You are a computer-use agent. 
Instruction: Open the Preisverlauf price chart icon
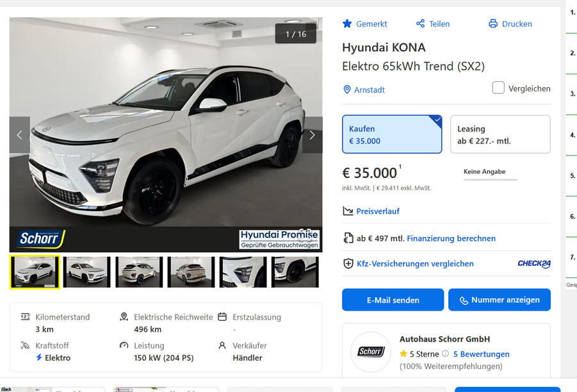pyautogui.click(x=346, y=211)
